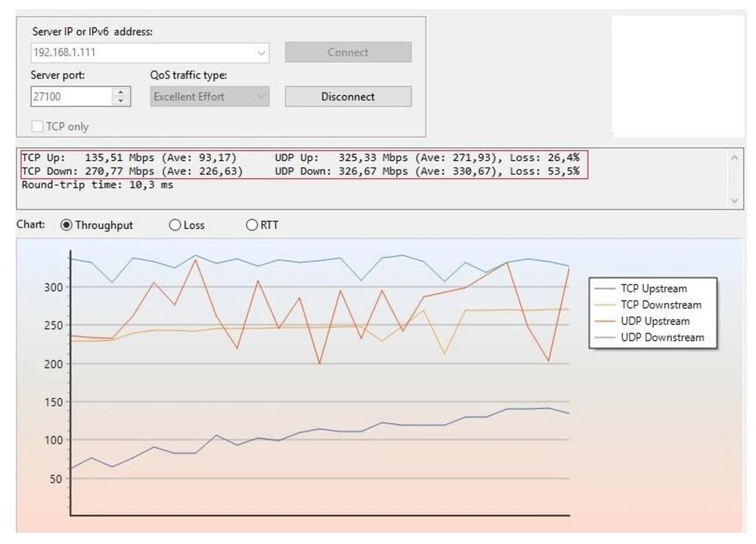Click the TCP Upstream legend entry
The width and height of the screenshot is (756, 544).
tap(653, 289)
